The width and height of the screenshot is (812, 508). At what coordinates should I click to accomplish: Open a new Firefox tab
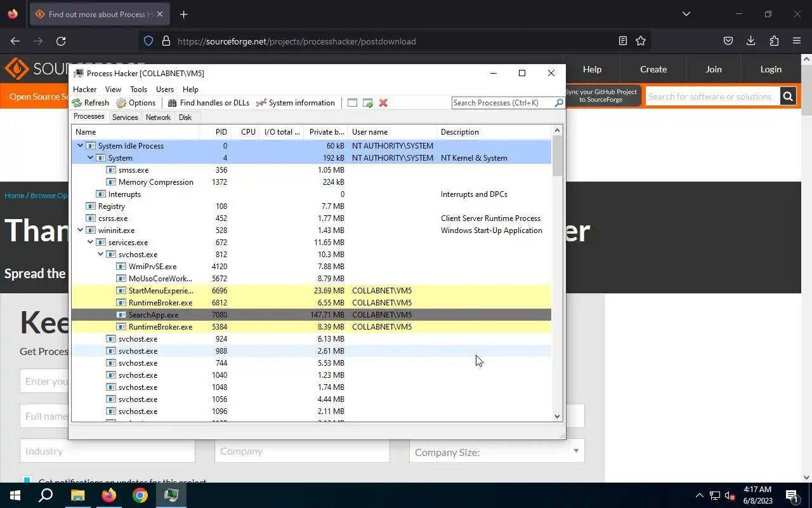(x=183, y=14)
